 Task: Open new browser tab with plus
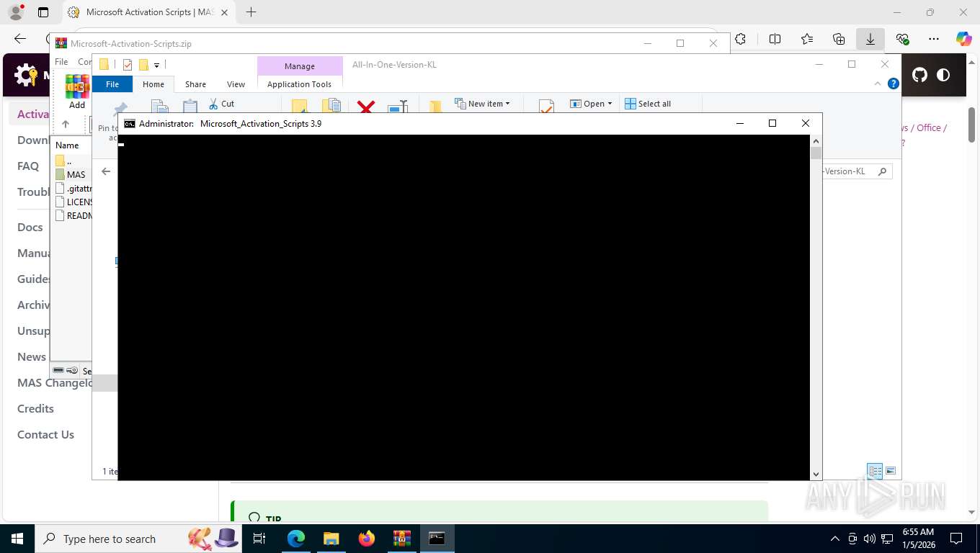(x=251, y=12)
